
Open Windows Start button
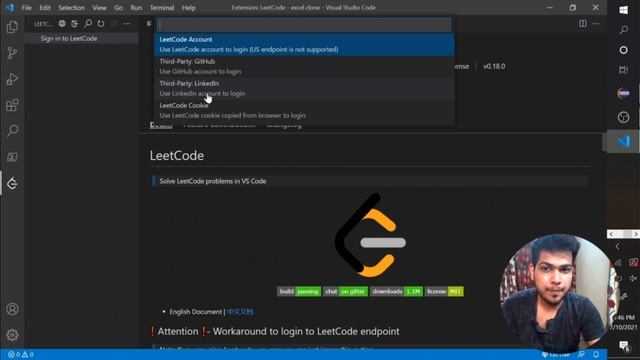tap(623, 10)
